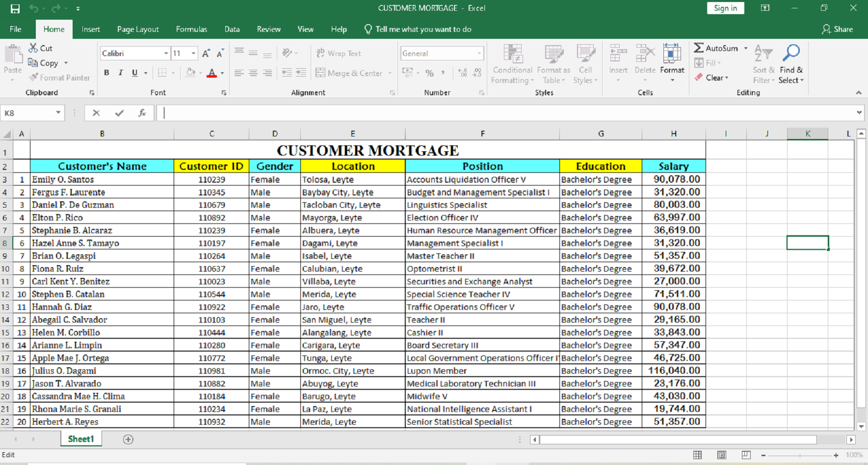Click the Cancel X icon in formula bar

click(x=96, y=113)
